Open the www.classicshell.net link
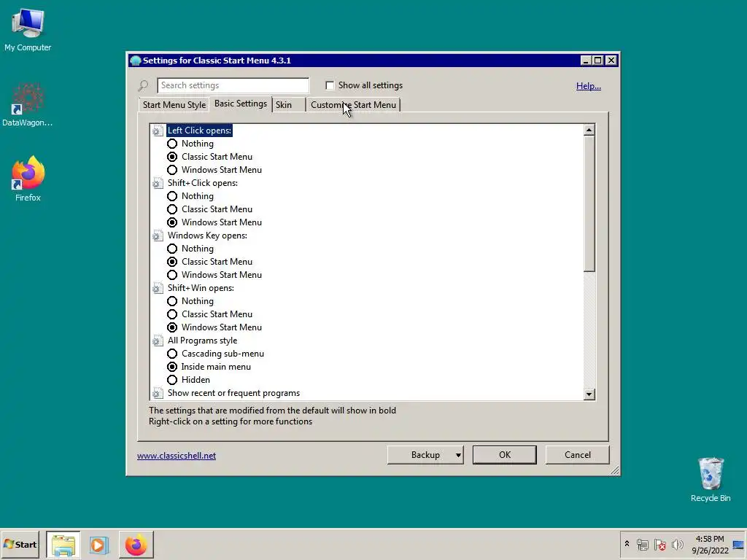The image size is (747, 560). tap(177, 456)
